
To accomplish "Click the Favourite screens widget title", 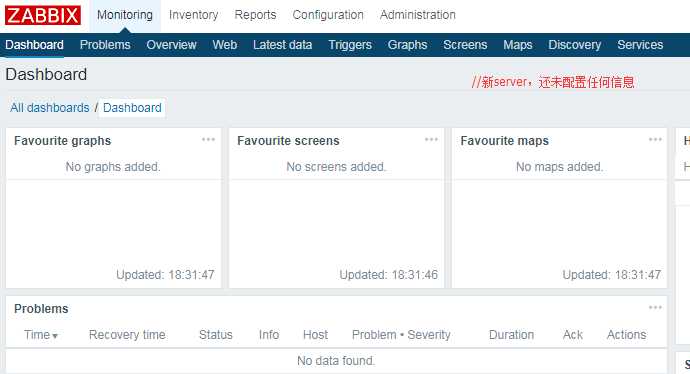I will pyautogui.click(x=288, y=141).
